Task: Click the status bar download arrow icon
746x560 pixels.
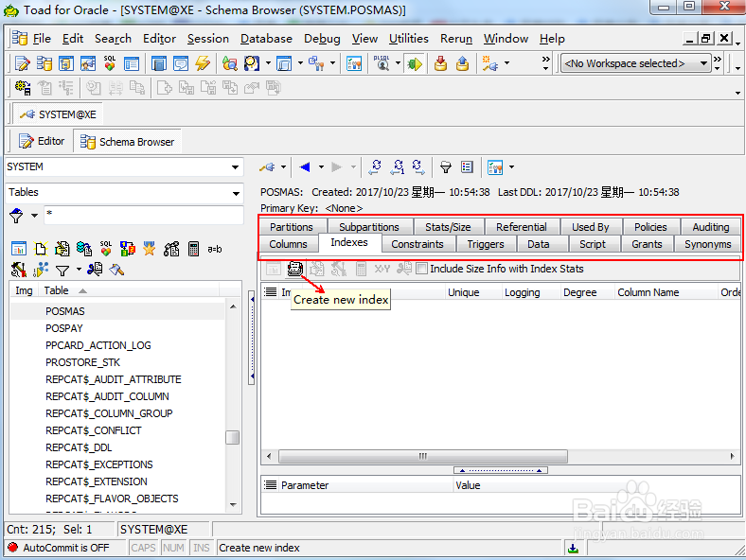Action: point(574,548)
